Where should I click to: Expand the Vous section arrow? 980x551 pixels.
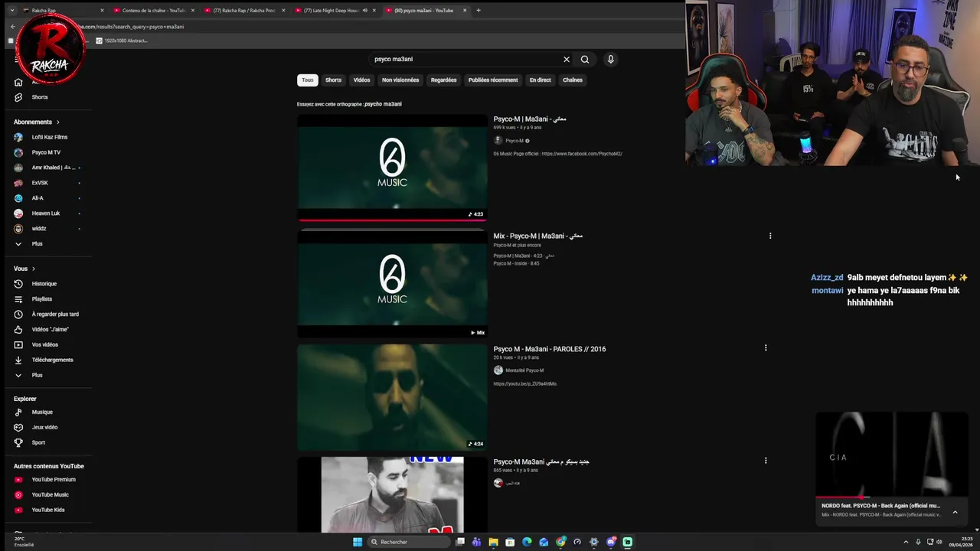point(34,269)
